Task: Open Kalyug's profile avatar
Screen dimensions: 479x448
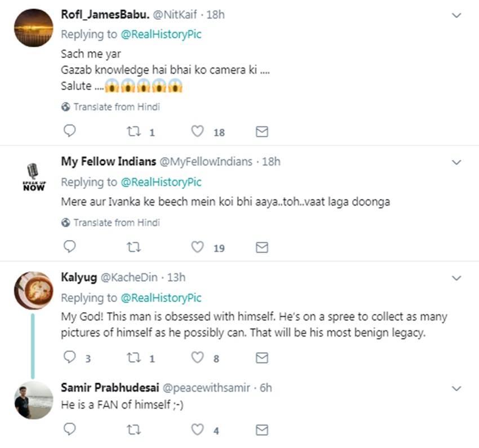Action: [x=34, y=290]
